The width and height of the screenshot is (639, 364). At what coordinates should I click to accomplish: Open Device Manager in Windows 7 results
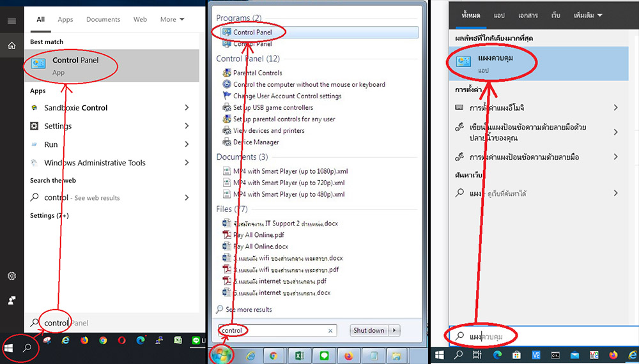click(x=256, y=142)
